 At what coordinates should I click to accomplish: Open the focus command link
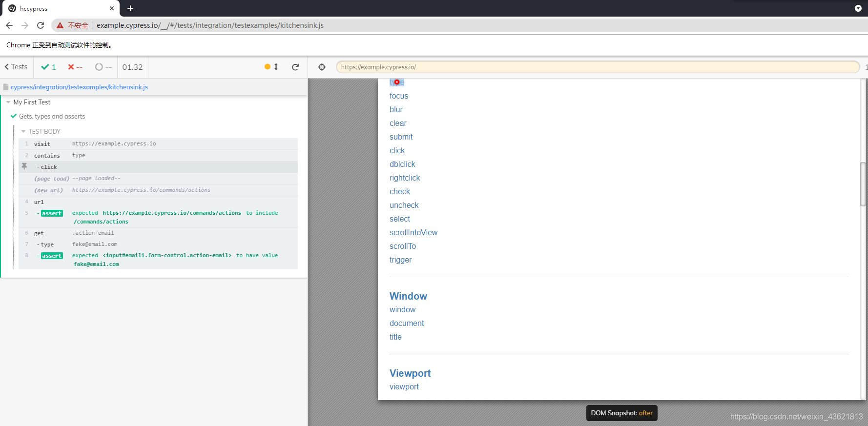[x=399, y=96]
